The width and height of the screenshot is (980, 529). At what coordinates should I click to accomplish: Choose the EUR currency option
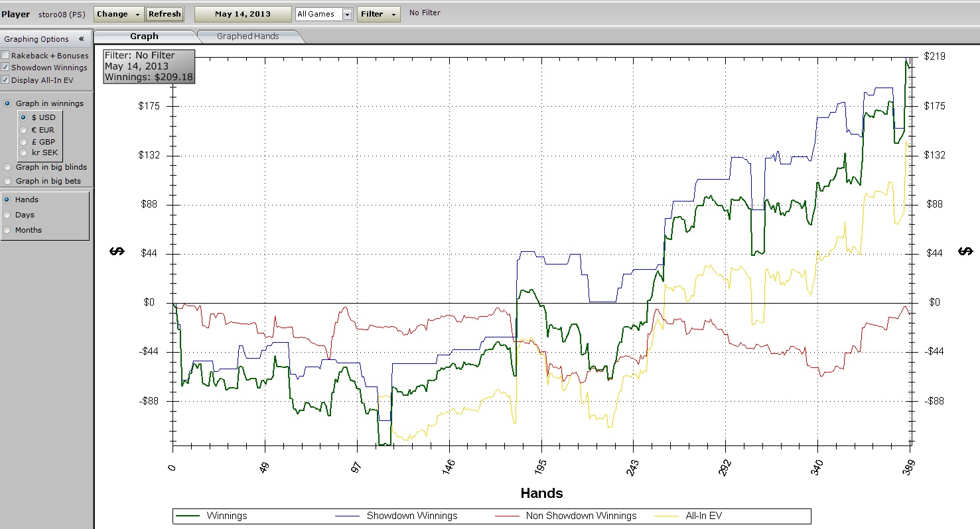(24, 130)
